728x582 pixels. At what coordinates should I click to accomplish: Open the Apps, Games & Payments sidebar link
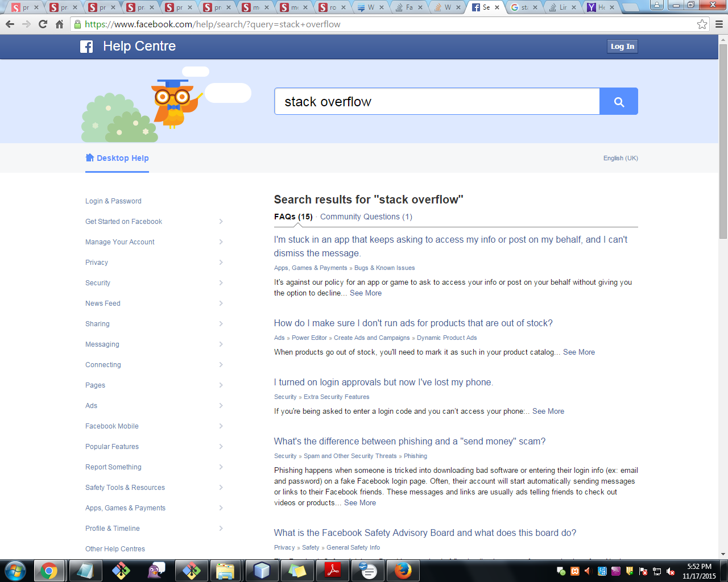pyautogui.click(x=125, y=508)
